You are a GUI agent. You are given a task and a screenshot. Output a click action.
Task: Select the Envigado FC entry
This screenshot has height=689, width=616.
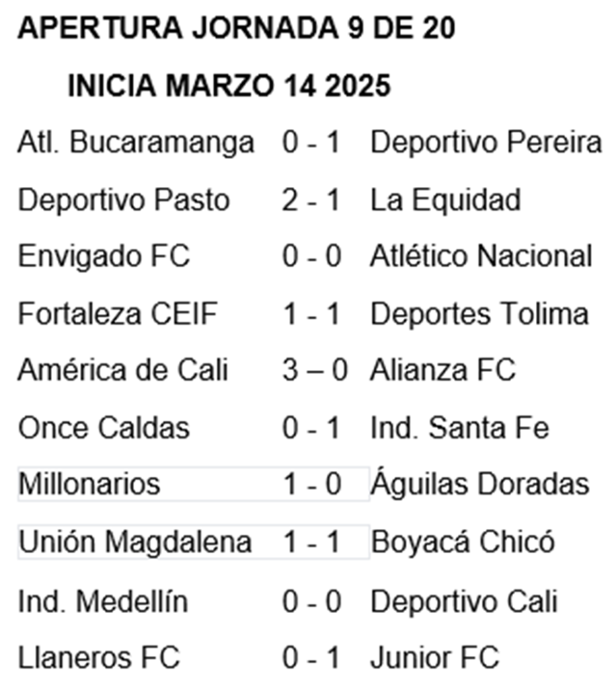tap(104, 256)
